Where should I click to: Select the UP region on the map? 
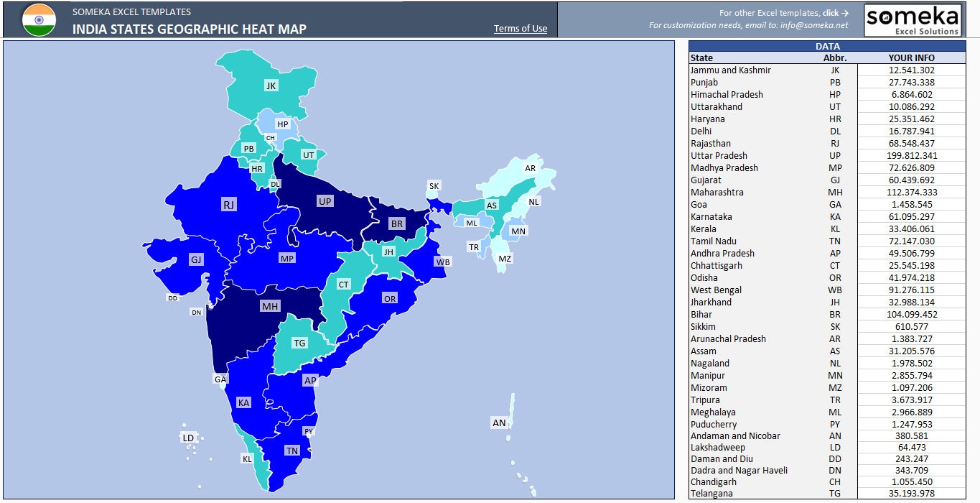325,200
